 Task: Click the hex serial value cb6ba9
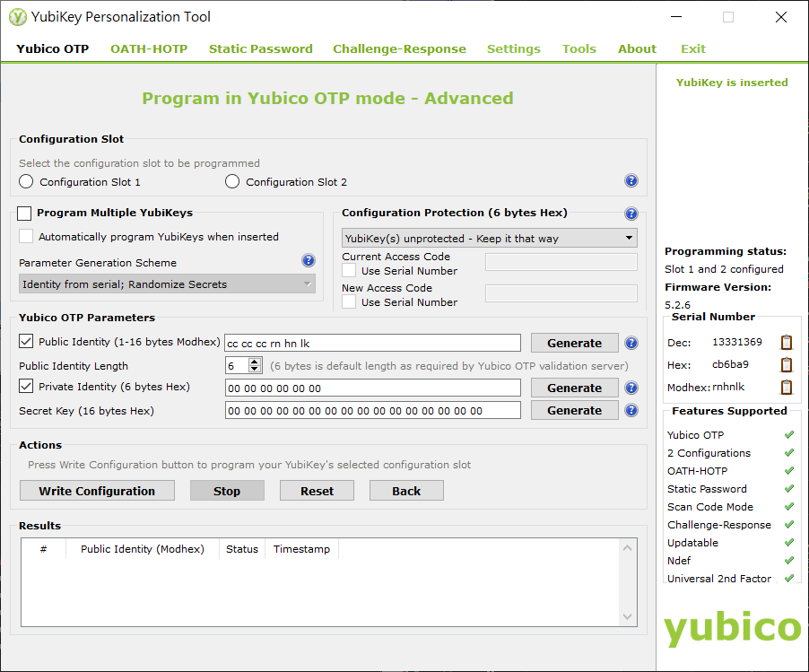[x=730, y=364]
